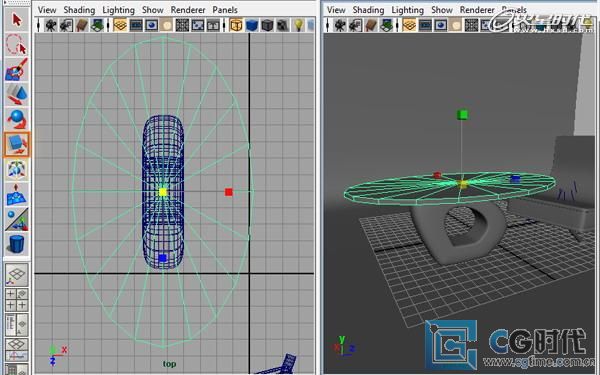Activate the Lasso select tool
Image resolution: width=600 pixels, height=375 pixels.
click(16, 44)
